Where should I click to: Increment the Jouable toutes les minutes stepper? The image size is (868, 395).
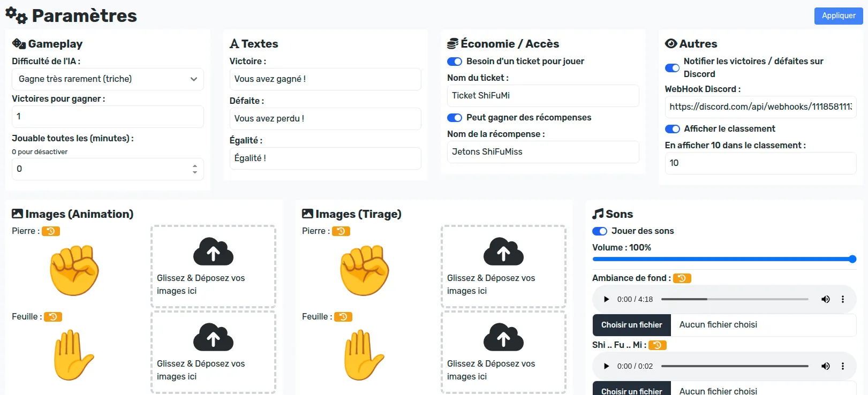click(x=195, y=166)
